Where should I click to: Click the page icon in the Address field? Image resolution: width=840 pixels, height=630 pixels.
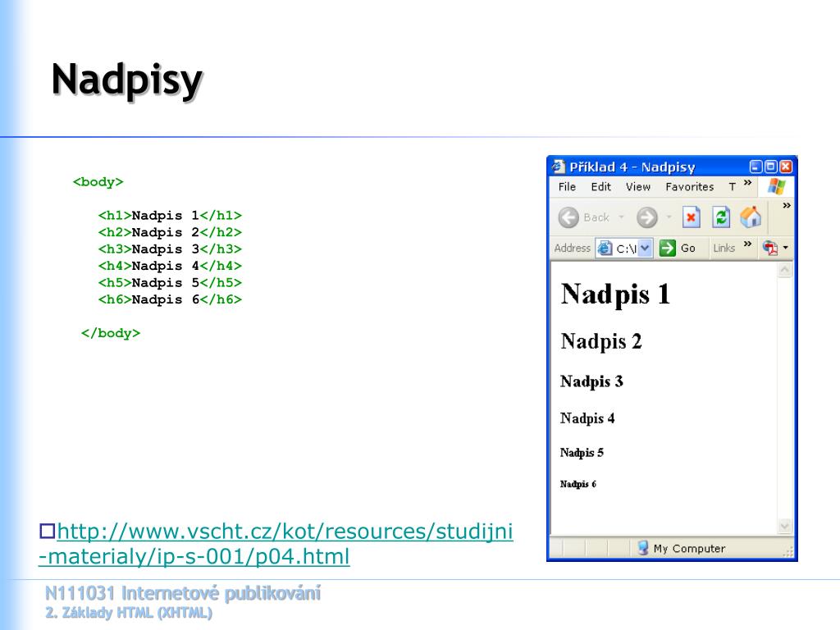click(605, 248)
